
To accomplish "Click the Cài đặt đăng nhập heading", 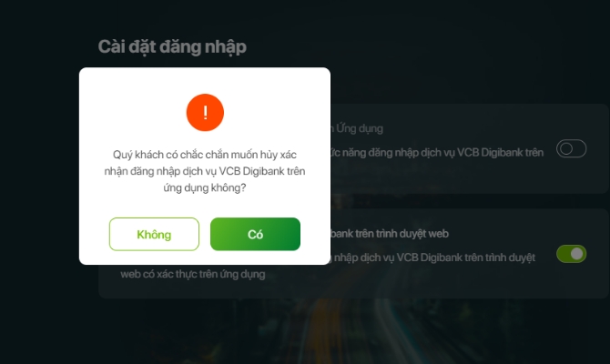I will tap(172, 47).
